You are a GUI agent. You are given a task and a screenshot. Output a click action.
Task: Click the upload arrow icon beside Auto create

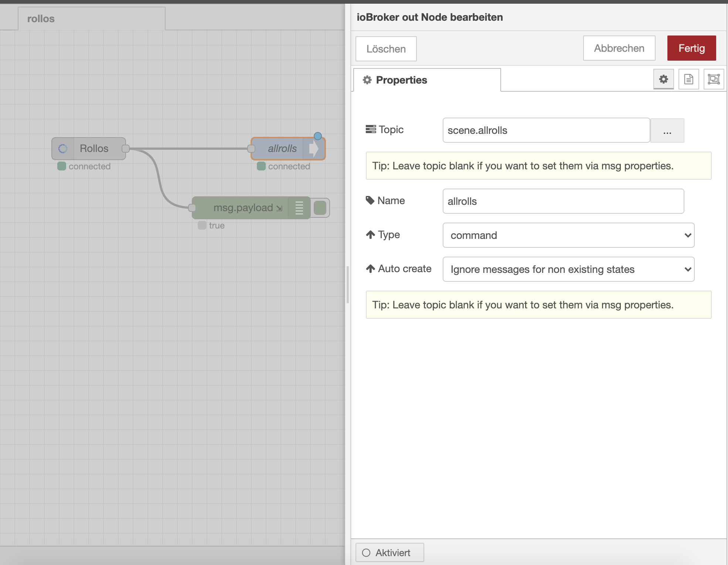pos(371,268)
